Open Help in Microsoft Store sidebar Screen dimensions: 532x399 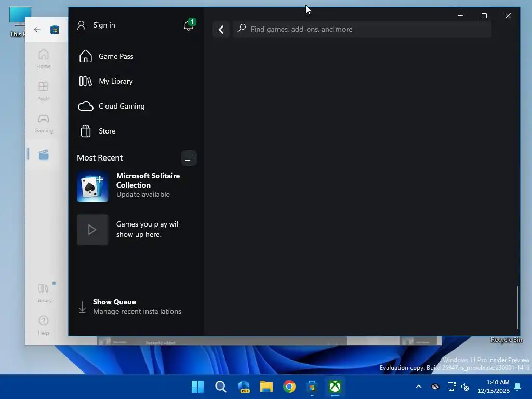coord(44,325)
